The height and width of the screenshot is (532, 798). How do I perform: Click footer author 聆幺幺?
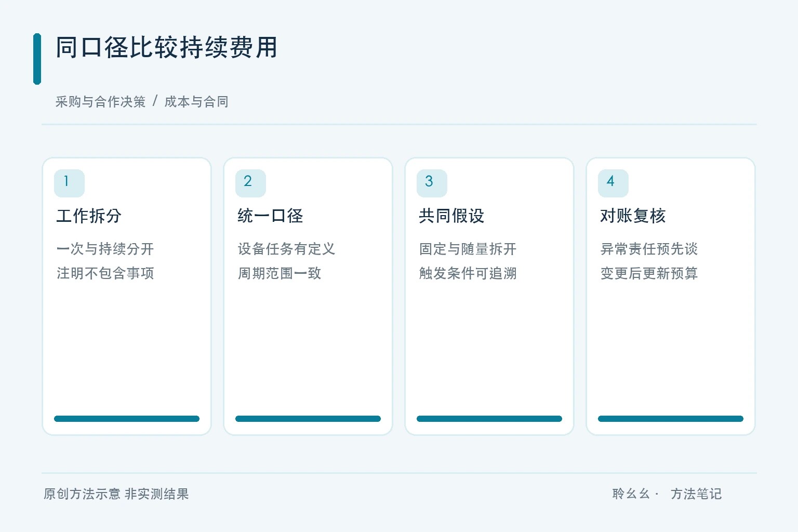pos(631,494)
